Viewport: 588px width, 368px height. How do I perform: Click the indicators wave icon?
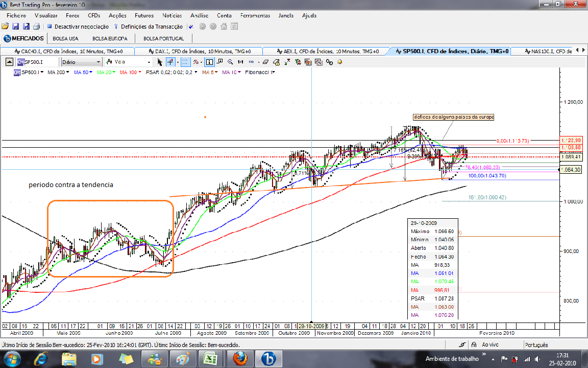[x=196, y=62]
